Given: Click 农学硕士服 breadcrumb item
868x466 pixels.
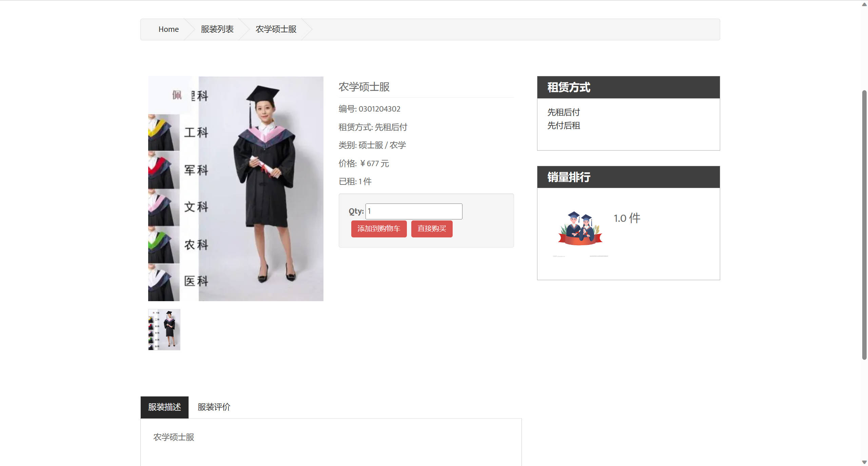Looking at the screenshot, I should click(276, 30).
